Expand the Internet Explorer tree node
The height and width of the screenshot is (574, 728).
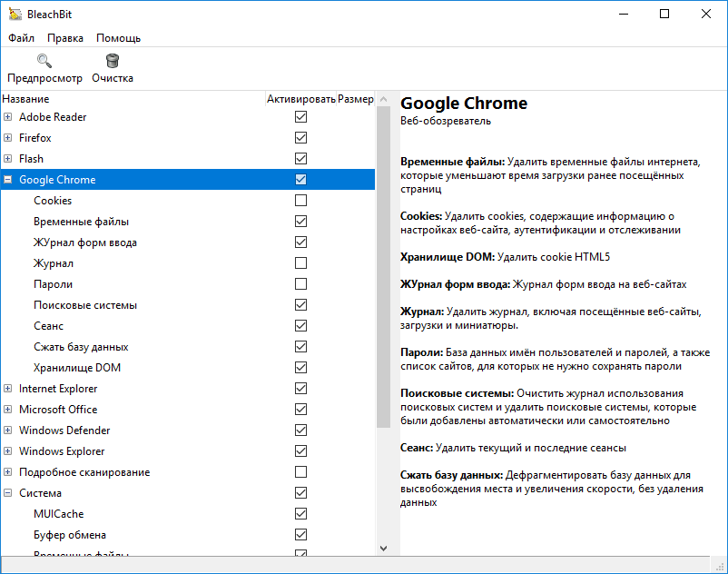[8, 389]
